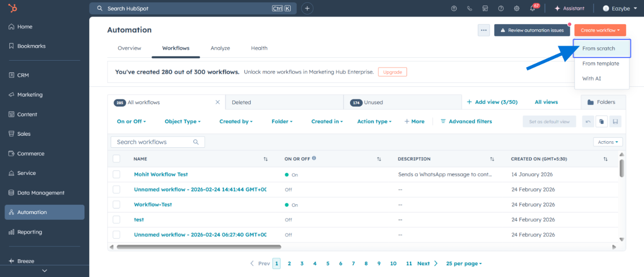Sort by the Name column arrows
Screen dimensions: 644x277
266,159
